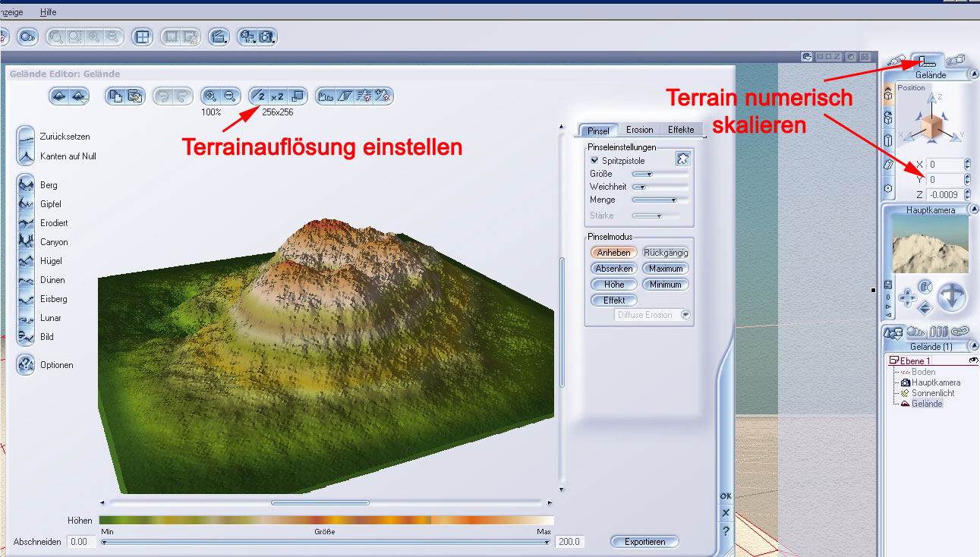
Task: Open the Diffuse Erosion dropdown
Action: pos(685,315)
